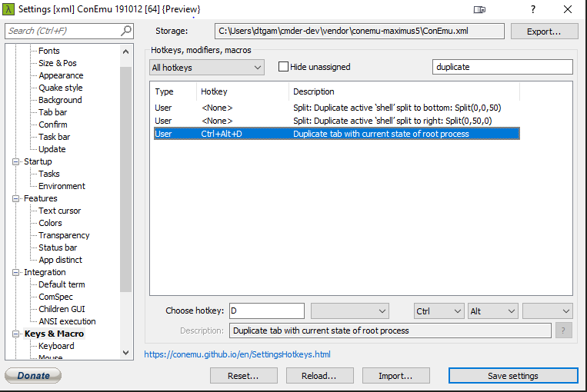
Task: Click the title bar keyboard-switch icon
Action: pyautogui.click(x=479, y=9)
